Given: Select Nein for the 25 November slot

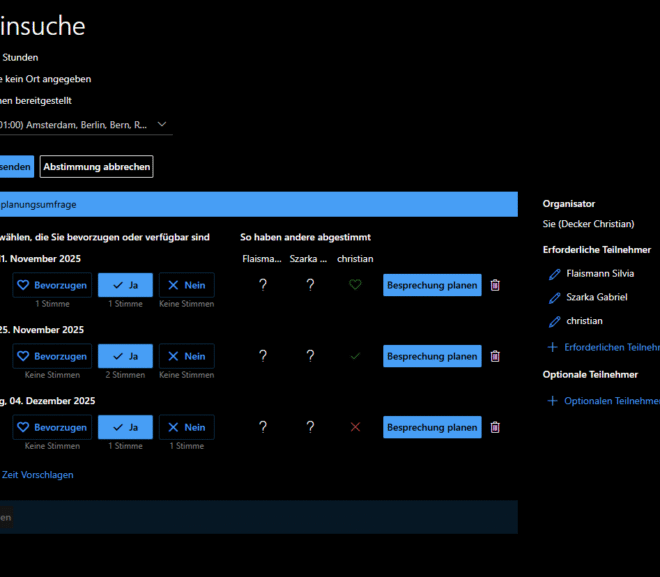Looking at the screenshot, I should pos(186,356).
